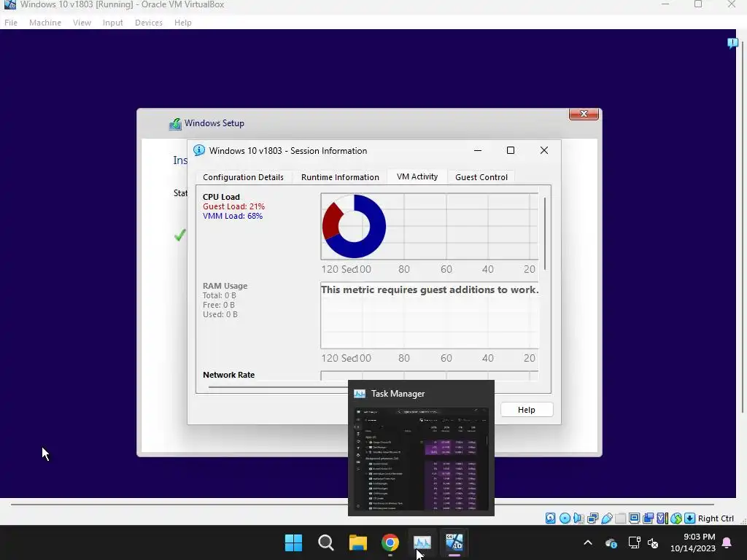Screen dimensions: 747x560
Task: Click the VM Activity vertical scrollbar
Action: [544, 233]
